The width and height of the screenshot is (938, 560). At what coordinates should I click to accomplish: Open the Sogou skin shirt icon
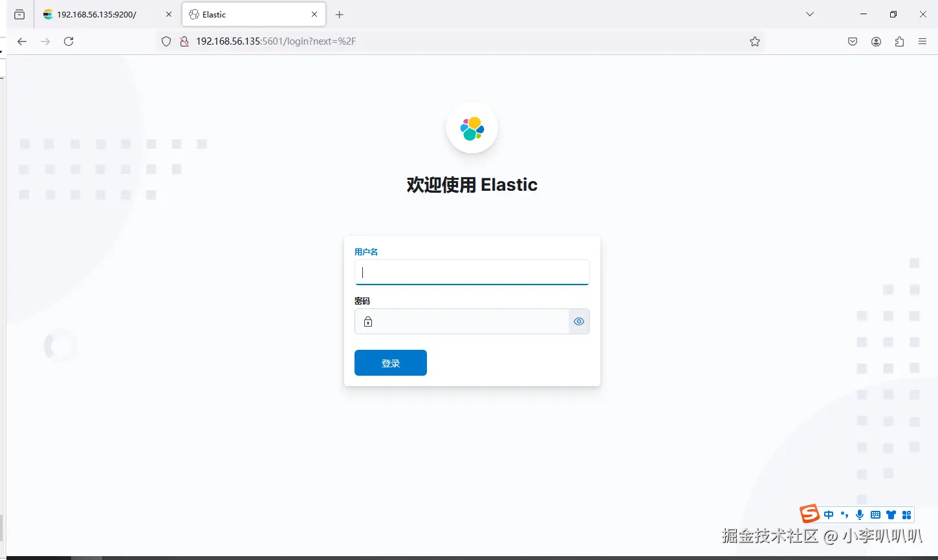click(891, 515)
